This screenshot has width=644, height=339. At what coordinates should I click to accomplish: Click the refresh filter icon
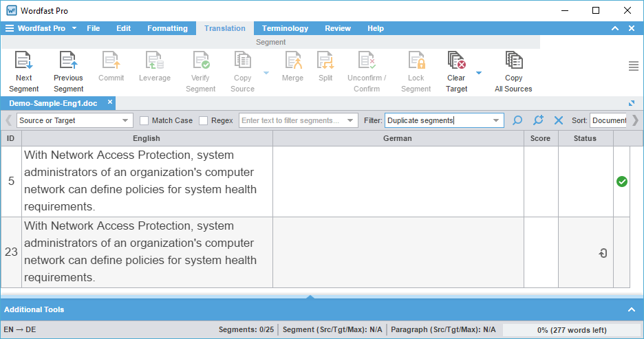tap(538, 120)
